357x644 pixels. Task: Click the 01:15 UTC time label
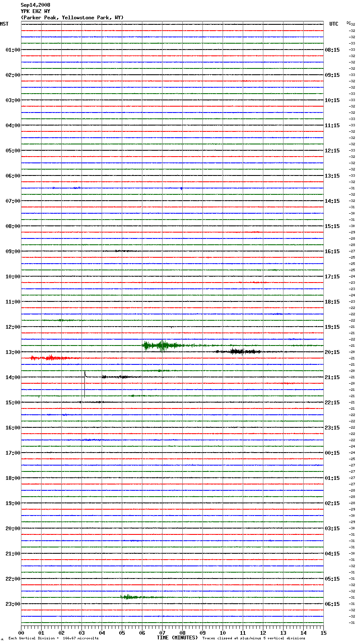[332, 478]
